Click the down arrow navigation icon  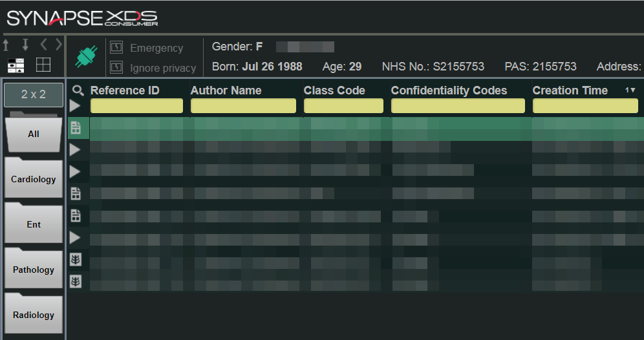pyautogui.click(x=25, y=45)
